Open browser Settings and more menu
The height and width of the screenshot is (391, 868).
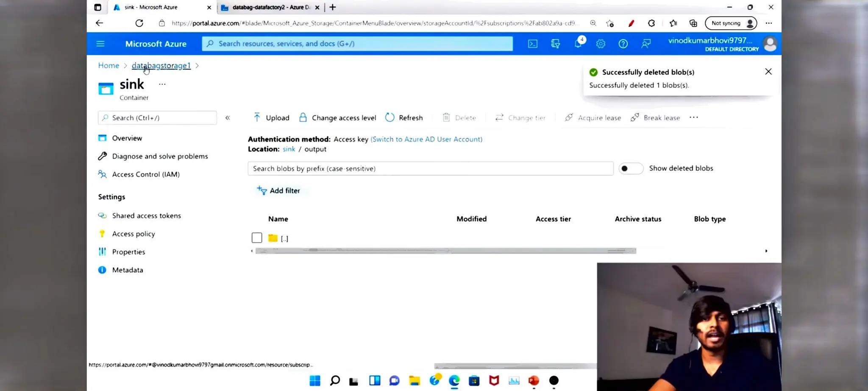click(769, 23)
